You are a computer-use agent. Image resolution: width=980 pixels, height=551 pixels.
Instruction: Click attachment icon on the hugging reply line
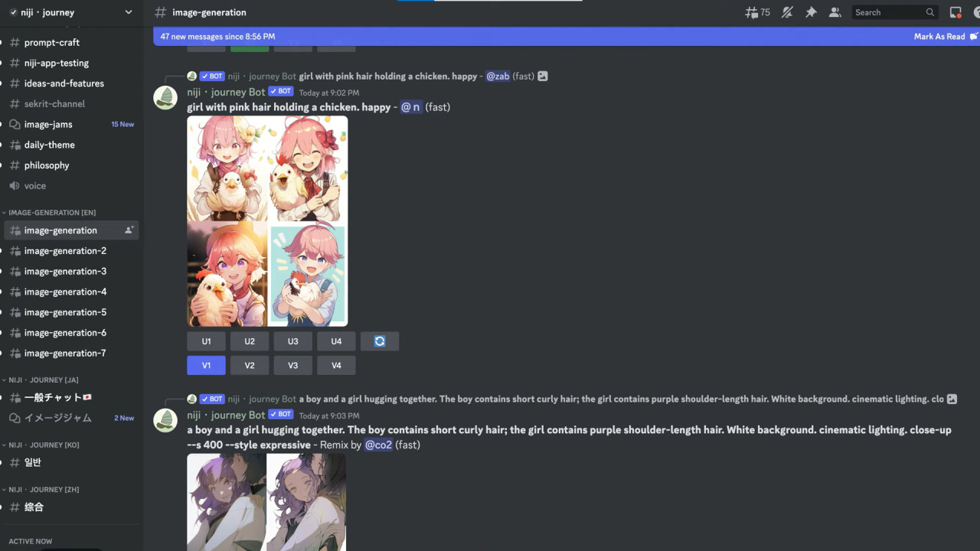952,399
